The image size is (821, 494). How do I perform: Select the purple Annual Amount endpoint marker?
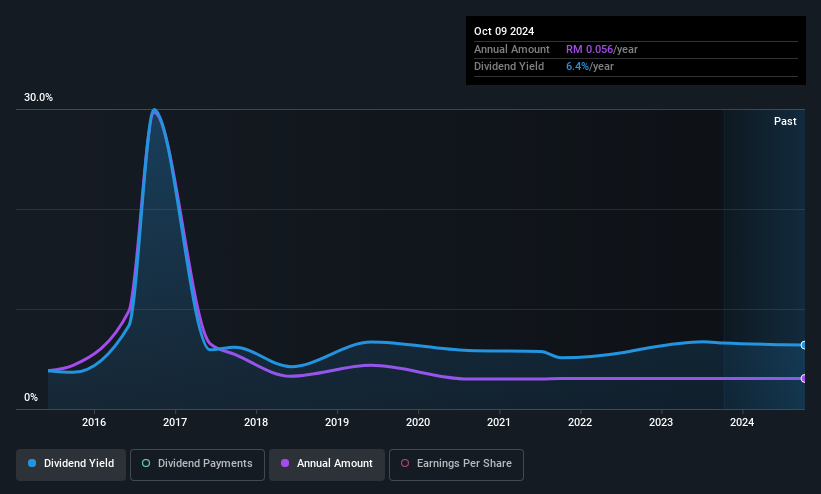click(804, 378)
